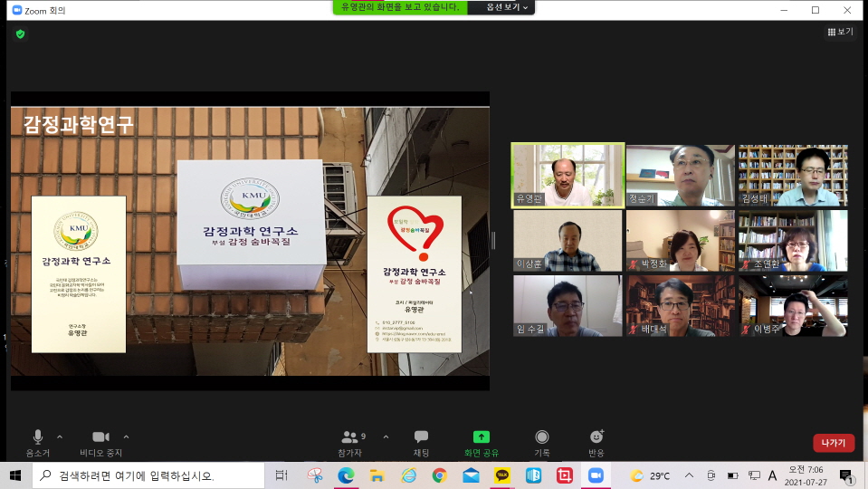Image resolution: width=868 pixels, height=489 pixels.
Task: Expand video options arrow beside camera
Action: click(126, 436)
